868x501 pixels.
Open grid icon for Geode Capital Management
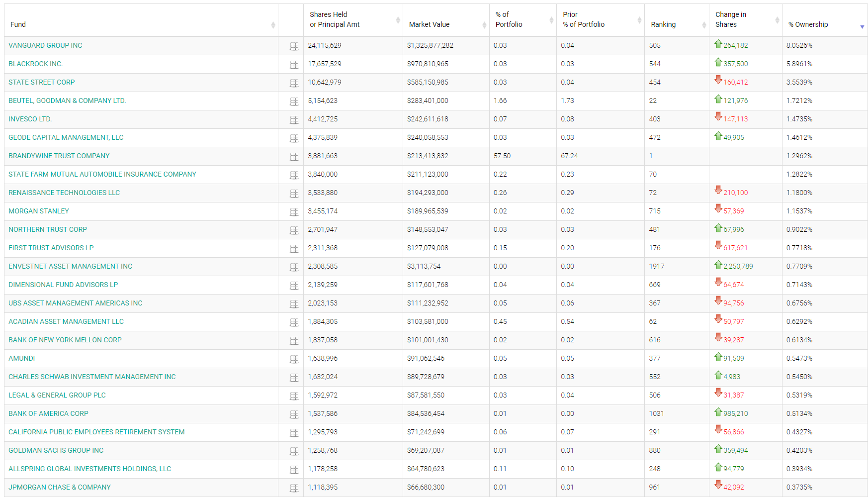[294, 138]
